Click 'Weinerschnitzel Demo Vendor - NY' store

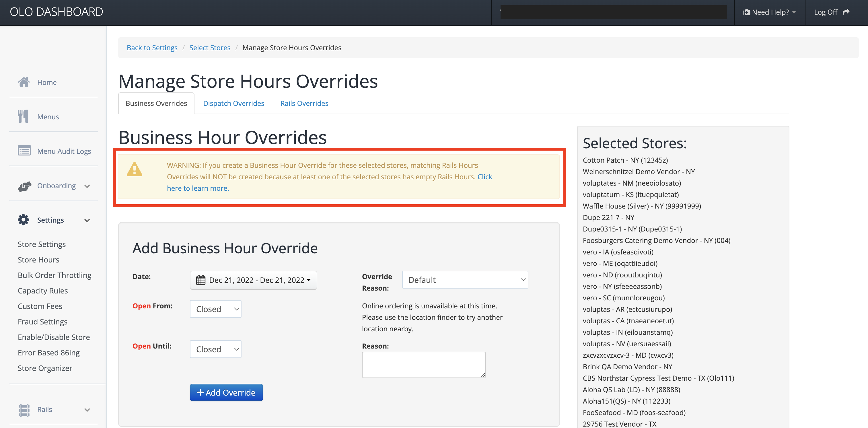(639, 172)
